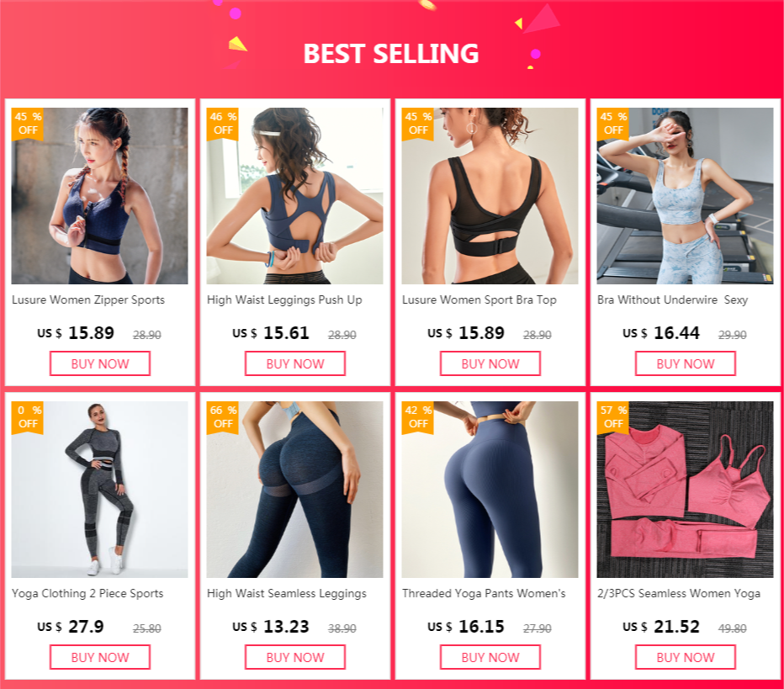Click the 45% OFF badge on the zipper sports bra
This screenshot has height=689, width=784.
[28, 124]
